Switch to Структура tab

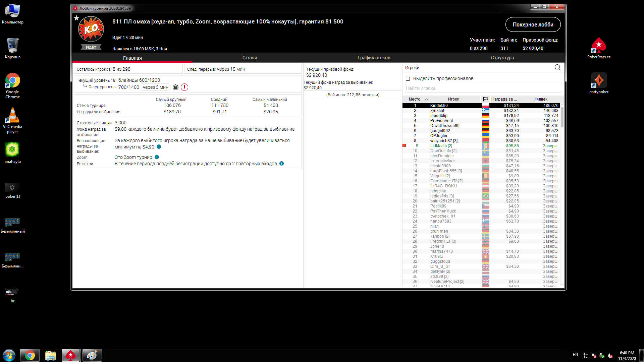click(x=502, y=58)
